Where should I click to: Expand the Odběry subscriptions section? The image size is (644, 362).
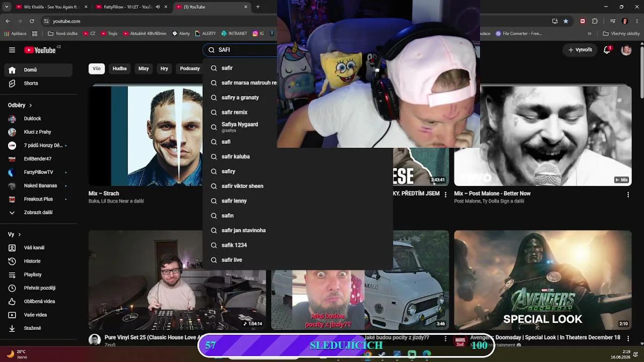20,105
